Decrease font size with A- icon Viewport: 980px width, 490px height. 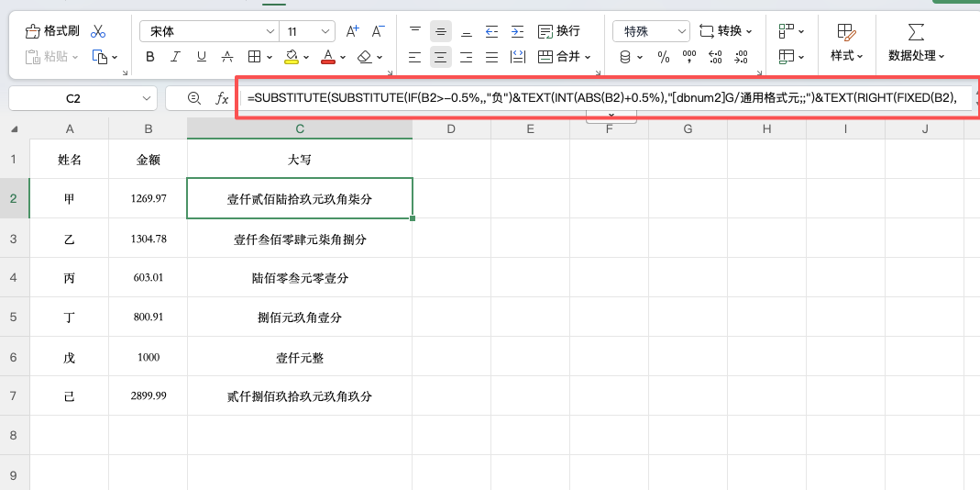click(378, 31)
